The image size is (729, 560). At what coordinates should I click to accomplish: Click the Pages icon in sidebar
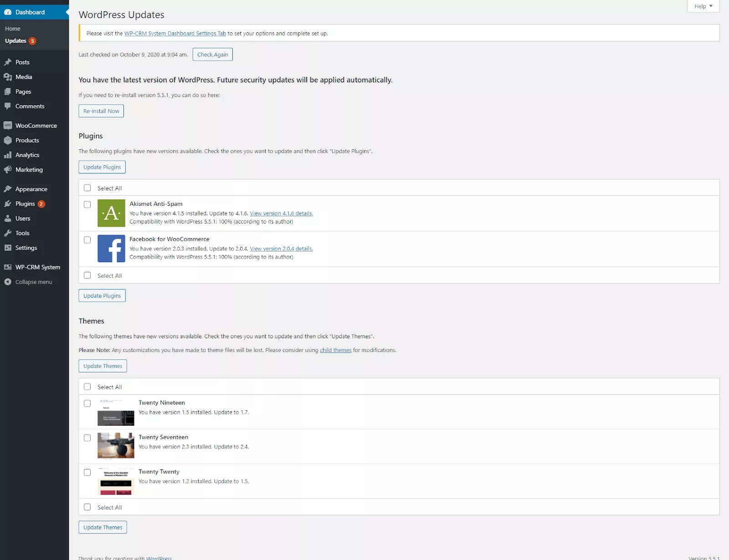[8, 92]
